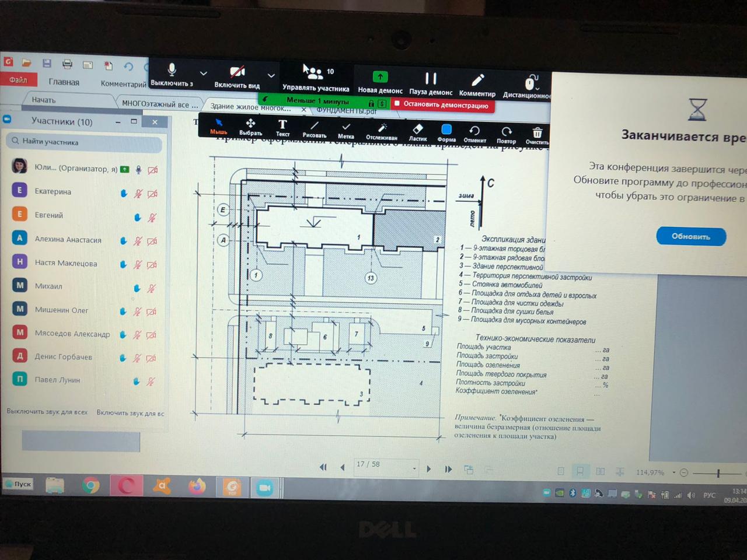The height and width of the screenshot is (560, 747).
Task: Open the Форма color format option
Action: coord(446,133)
